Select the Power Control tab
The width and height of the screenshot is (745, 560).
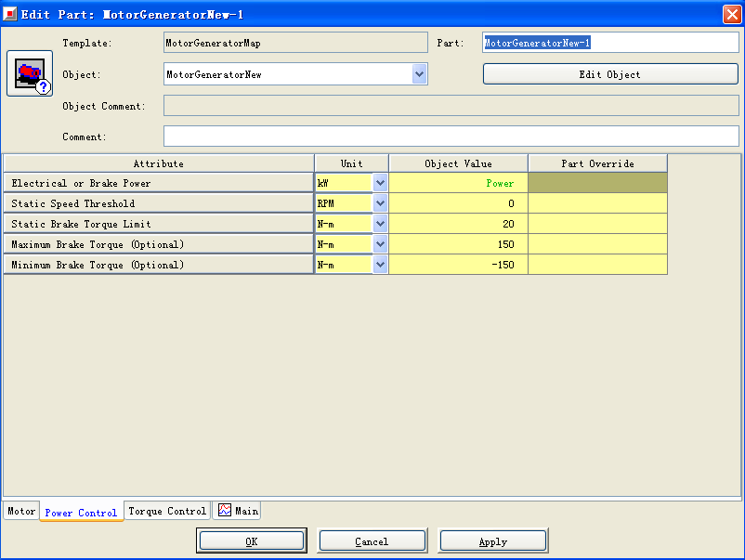click(81, 512)
